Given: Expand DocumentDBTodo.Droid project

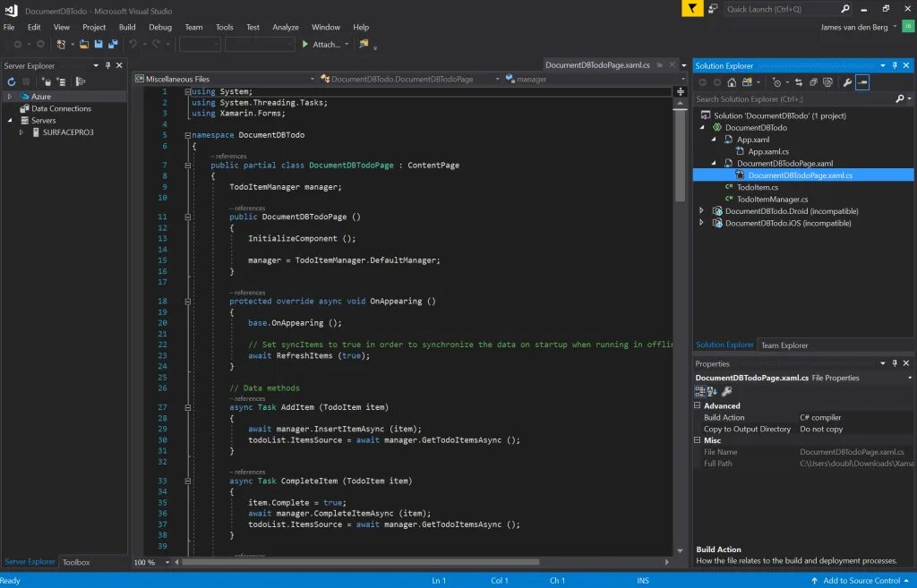Looking at the screenshot, I should pos(702,211).
